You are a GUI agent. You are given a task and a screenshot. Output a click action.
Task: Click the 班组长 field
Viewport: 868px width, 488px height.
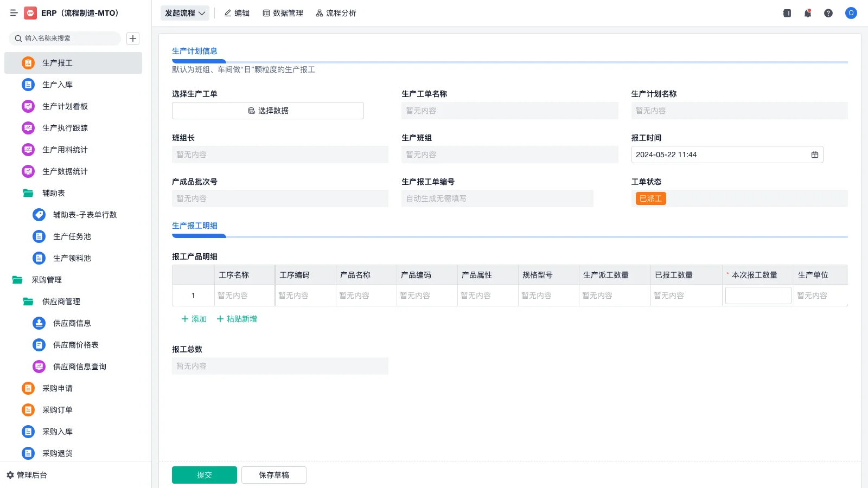coord(280,155)
